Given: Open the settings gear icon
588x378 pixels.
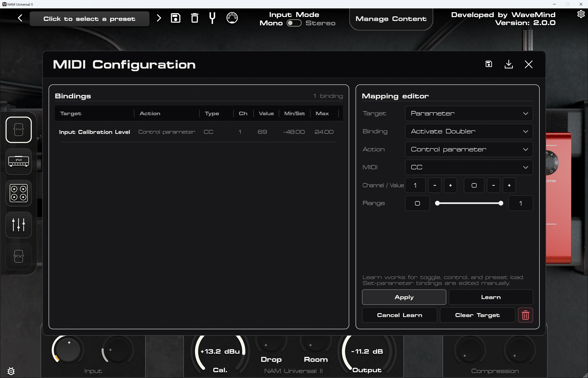Looking at the screenshot, I should (581, 14).
